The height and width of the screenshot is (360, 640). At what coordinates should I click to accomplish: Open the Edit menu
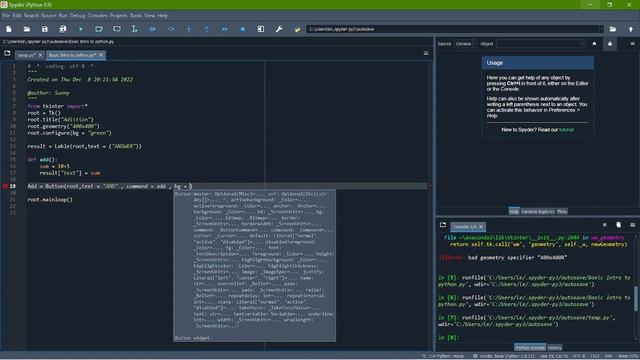(17, 16)
